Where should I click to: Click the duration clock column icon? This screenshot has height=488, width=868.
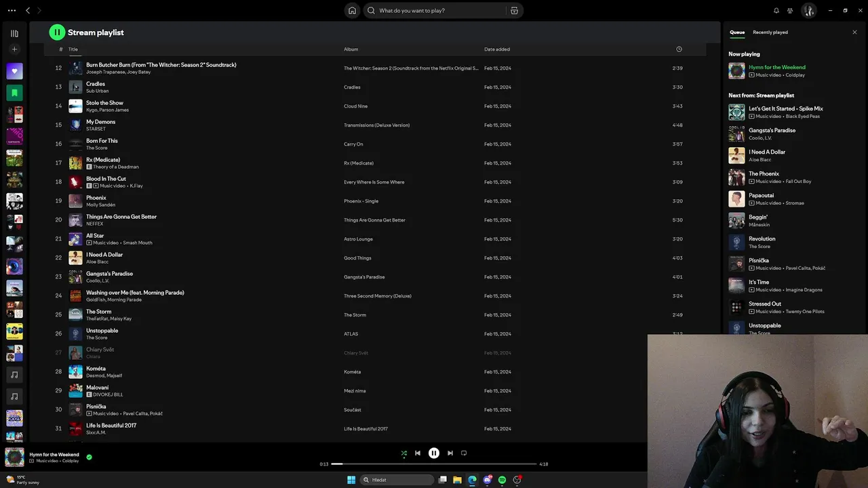(679, 49)
